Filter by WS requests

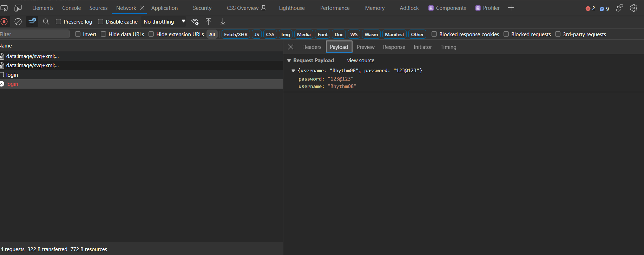click(354, 34)
